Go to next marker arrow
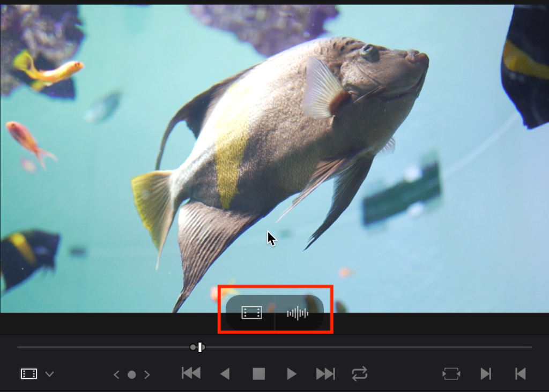The height and width of the screenshot is (392, 549). [x=147, y=375]
